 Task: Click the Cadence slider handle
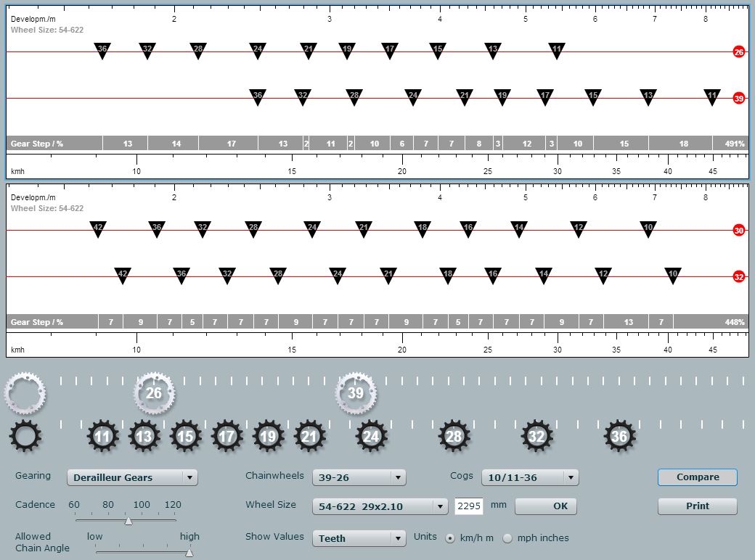128,520
